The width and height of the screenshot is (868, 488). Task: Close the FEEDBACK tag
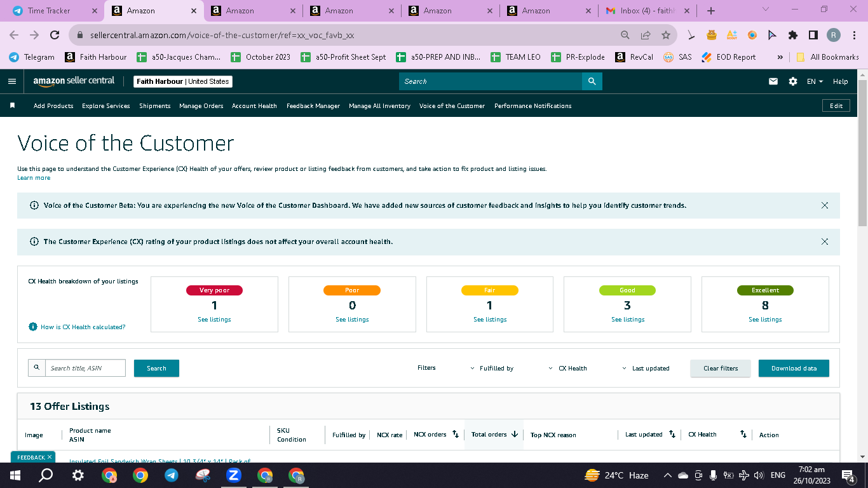pos(50,457)
